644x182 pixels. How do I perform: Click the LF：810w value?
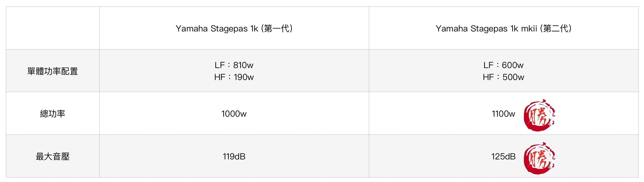pyautogui.click(x=234, y=65)
